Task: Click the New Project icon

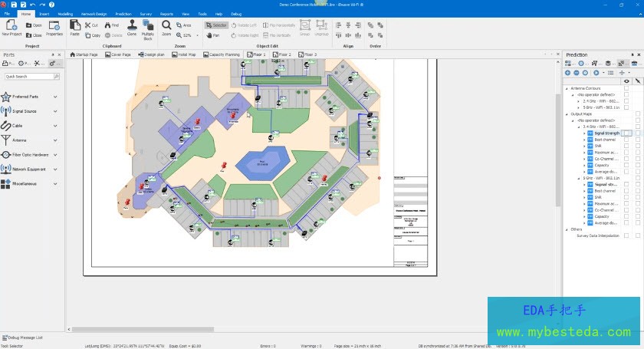Action: (11, 28)
